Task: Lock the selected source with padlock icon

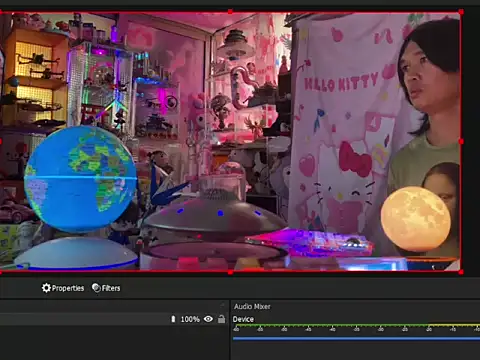Action: pos(221,319)
